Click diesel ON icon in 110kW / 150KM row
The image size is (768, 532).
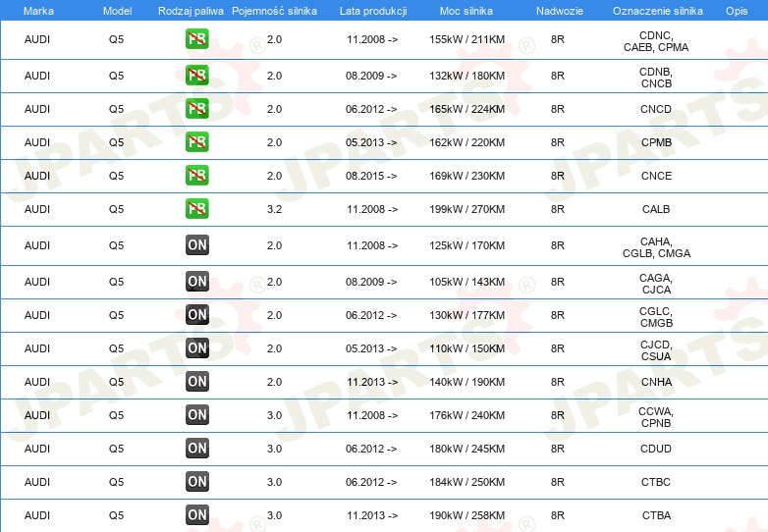tap(196, 348)
